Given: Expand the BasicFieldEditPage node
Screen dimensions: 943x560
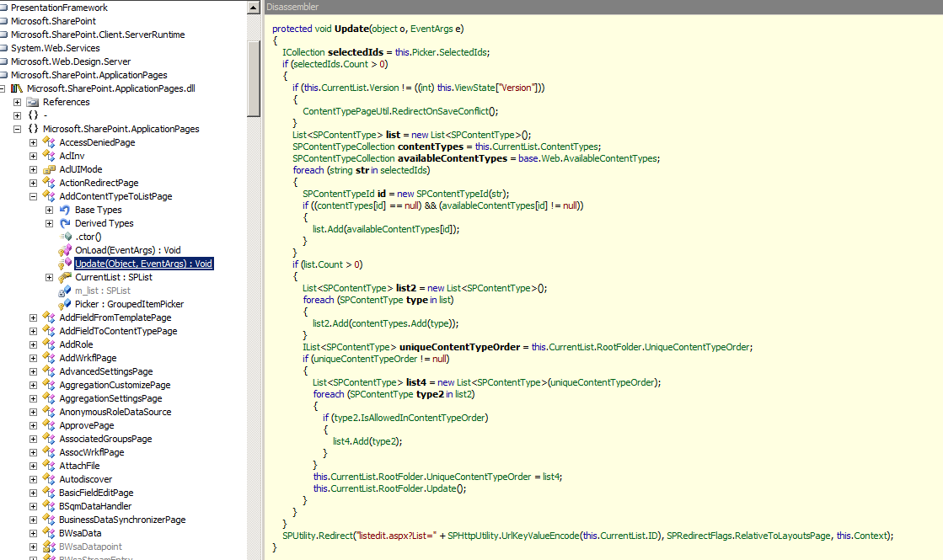Looking at the screenshot, I should 33,493.
